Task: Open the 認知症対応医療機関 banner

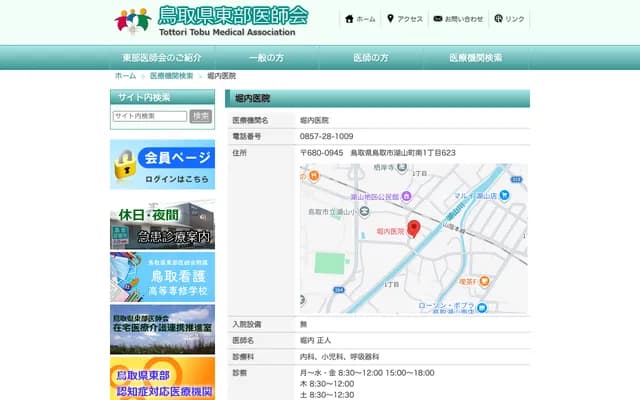Action: pyautogui.click(x=162, y=378)
